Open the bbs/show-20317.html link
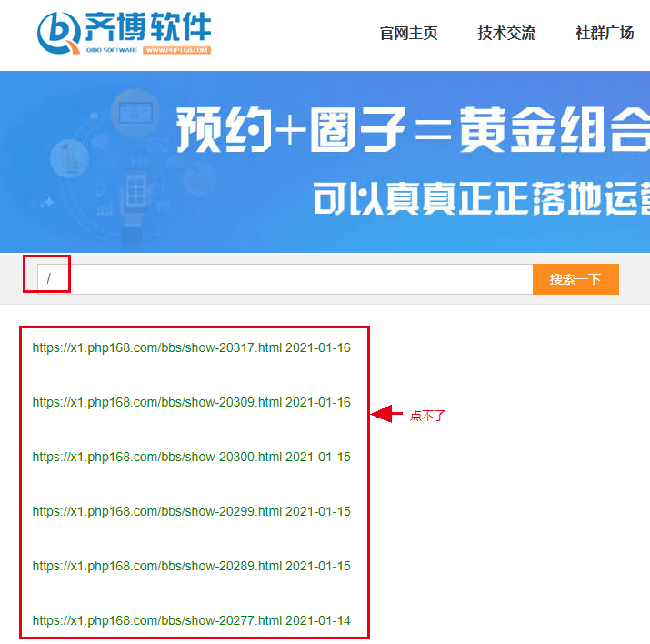The image size is (650, 644). pos(157,347)
